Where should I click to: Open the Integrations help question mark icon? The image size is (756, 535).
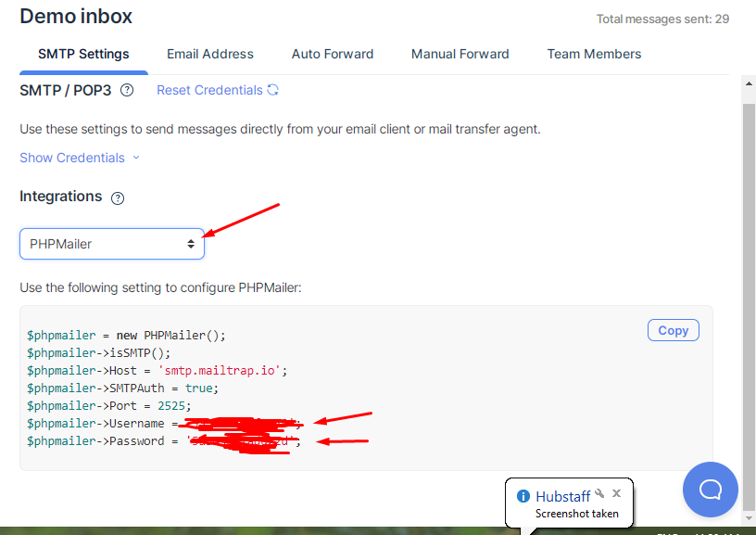[x=117, y=197]
